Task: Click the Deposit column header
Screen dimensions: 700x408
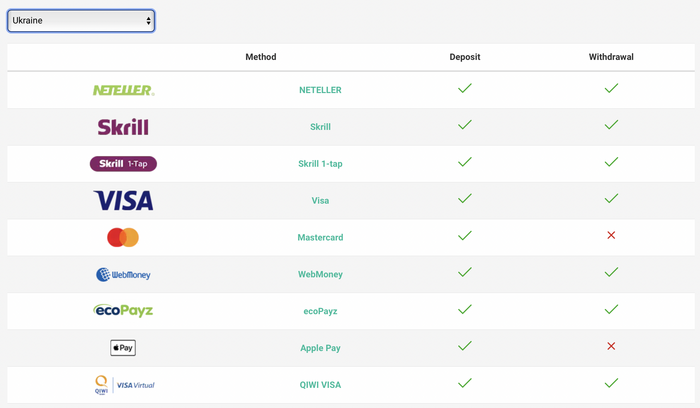Action: click(465, 57)
